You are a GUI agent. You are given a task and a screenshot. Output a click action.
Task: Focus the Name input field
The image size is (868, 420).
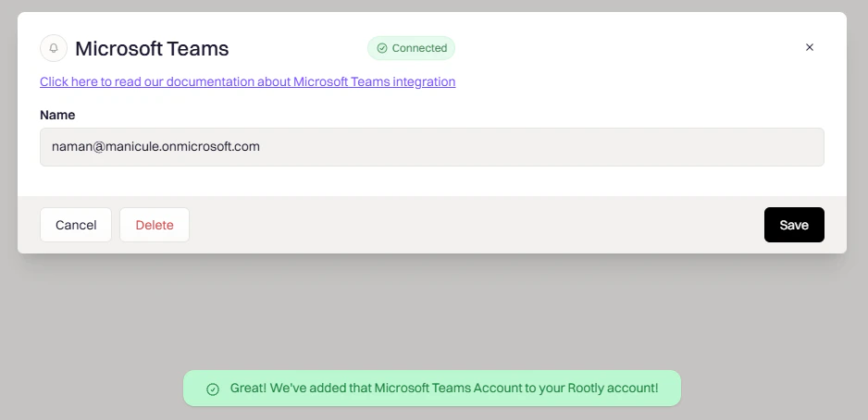click(432, 147)
